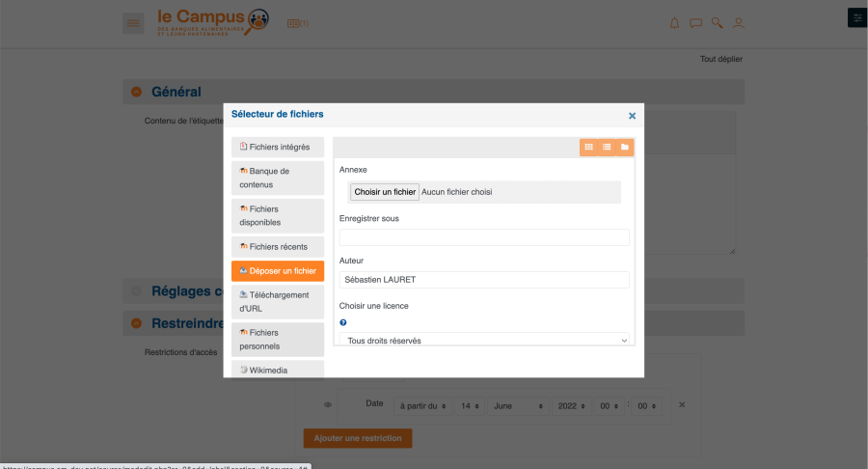Click the licence help question mark icon
The image size is (868, 469).
[x=343, y=322]
